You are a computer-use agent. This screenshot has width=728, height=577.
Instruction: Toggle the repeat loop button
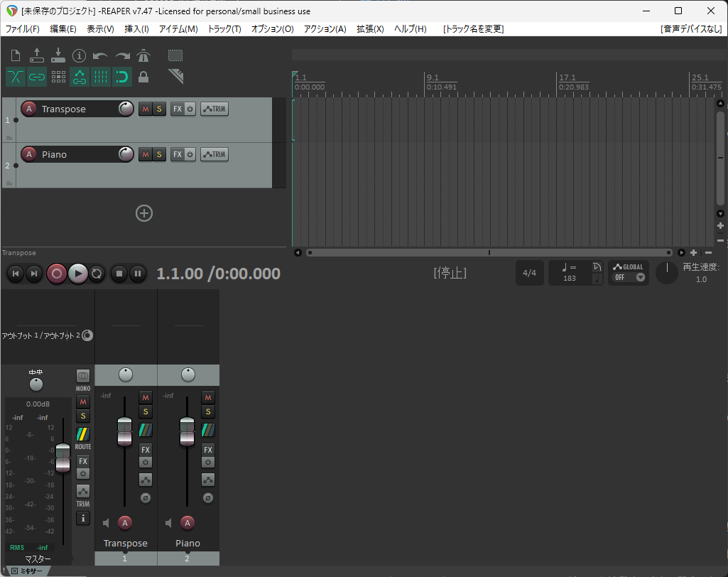97,274
